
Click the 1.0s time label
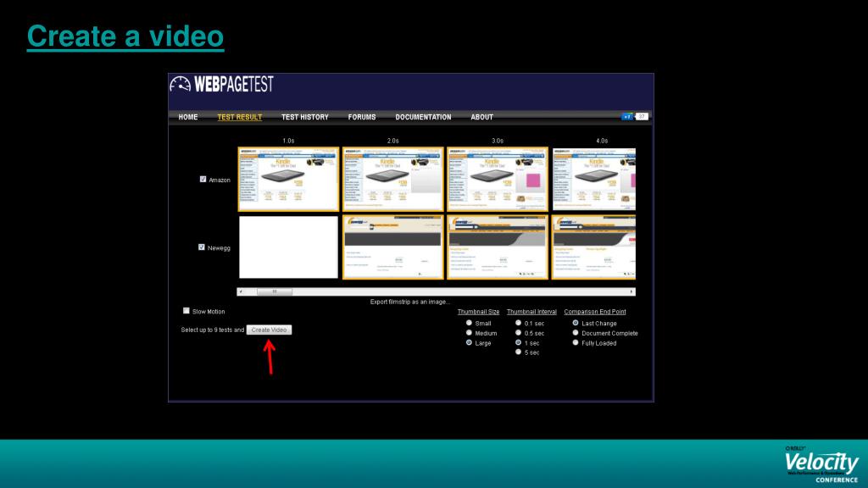point(288,141)
